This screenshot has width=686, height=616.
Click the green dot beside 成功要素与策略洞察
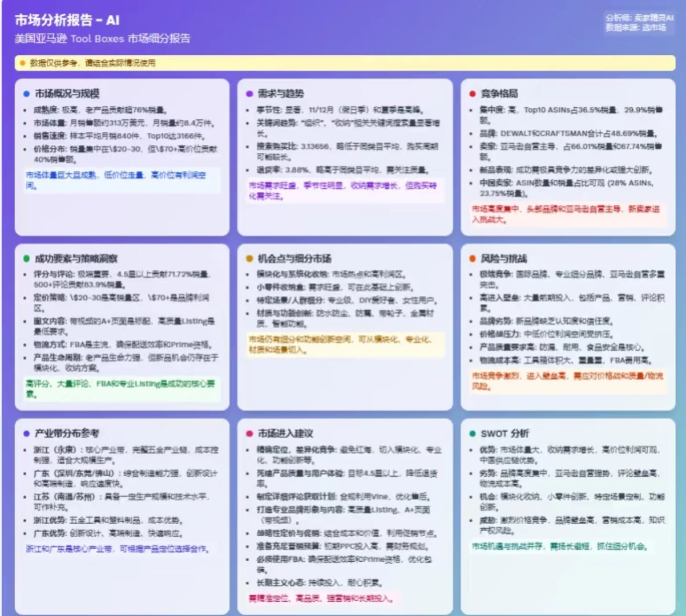tap(26, 258)
